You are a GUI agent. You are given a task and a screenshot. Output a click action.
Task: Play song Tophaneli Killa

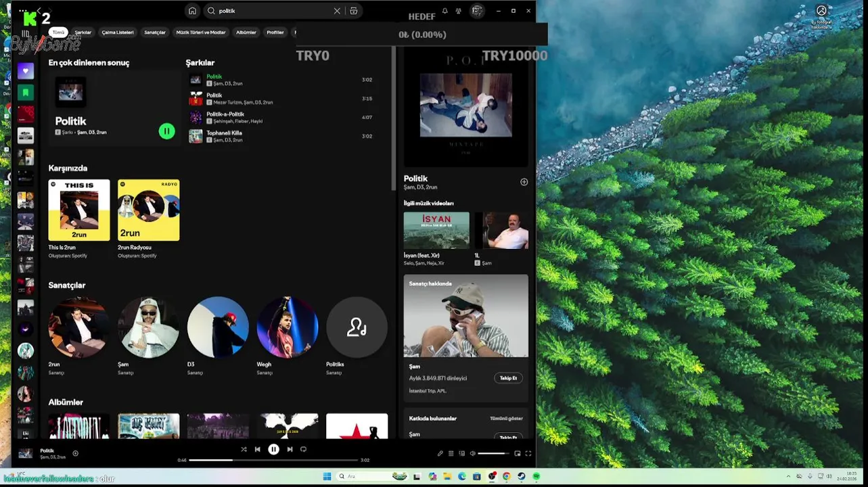281,136
